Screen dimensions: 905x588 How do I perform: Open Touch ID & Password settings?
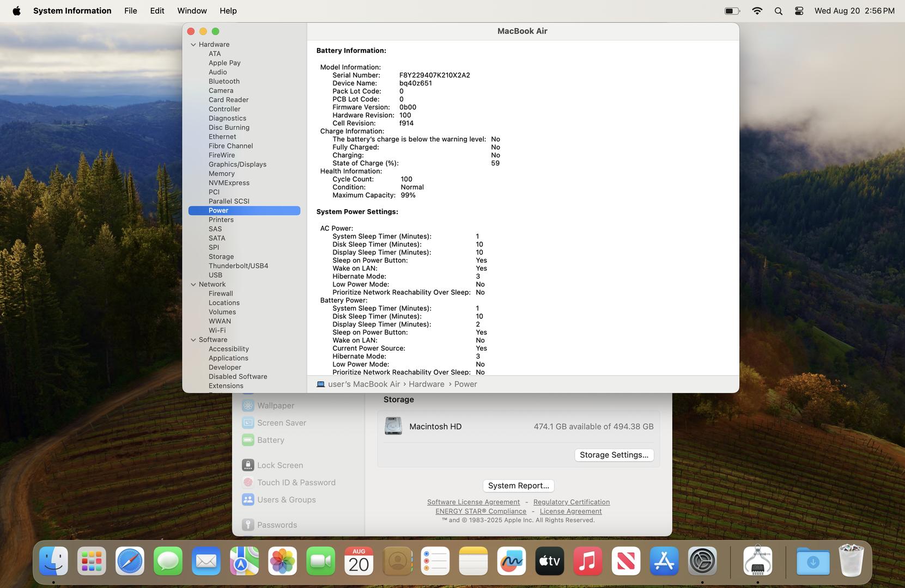tap(296, 483)
